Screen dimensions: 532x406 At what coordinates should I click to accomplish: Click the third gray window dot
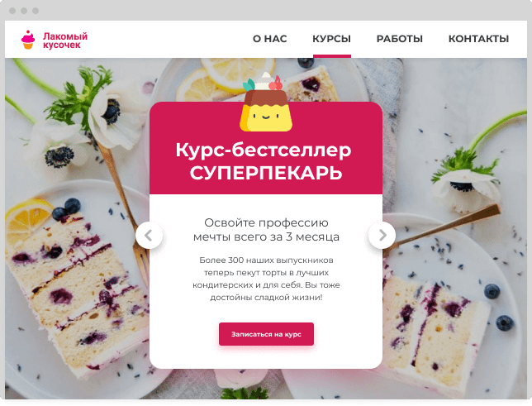[x=36, y=11]
